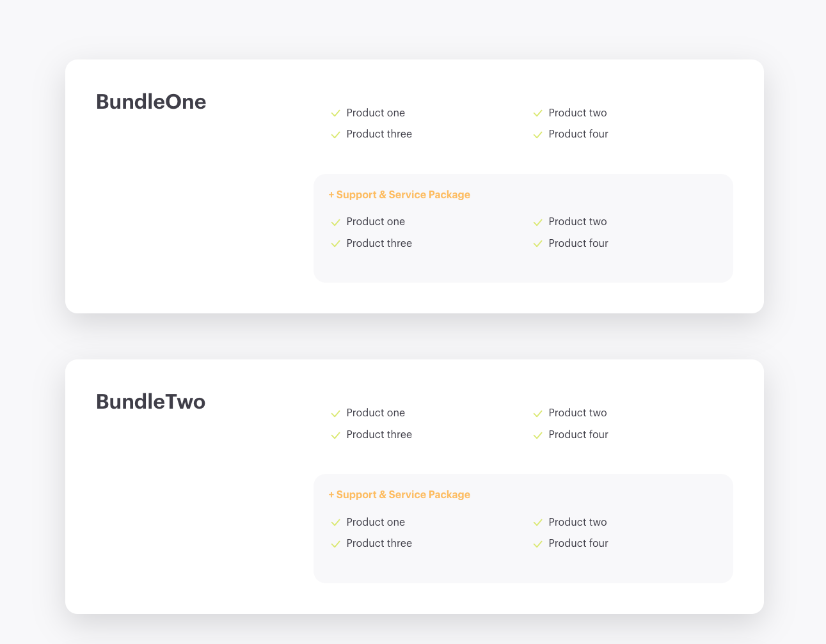Click the BundleTwo heading

pos(151,402)
